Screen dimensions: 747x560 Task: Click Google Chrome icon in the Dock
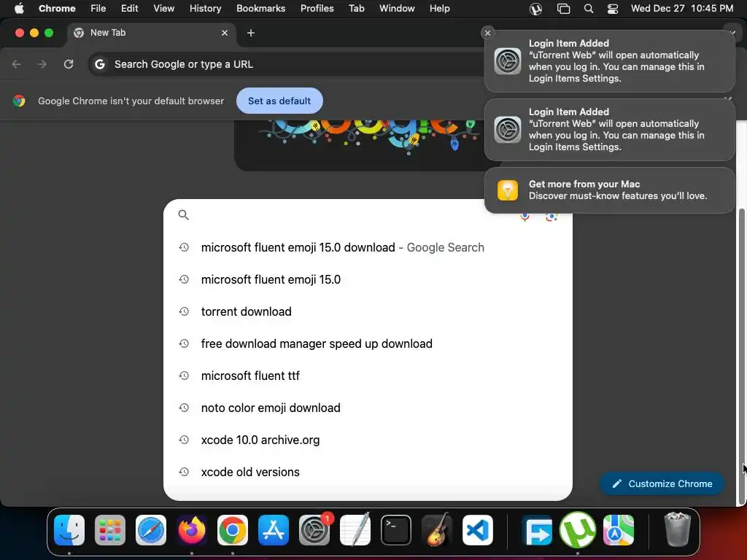coord(233,530)
